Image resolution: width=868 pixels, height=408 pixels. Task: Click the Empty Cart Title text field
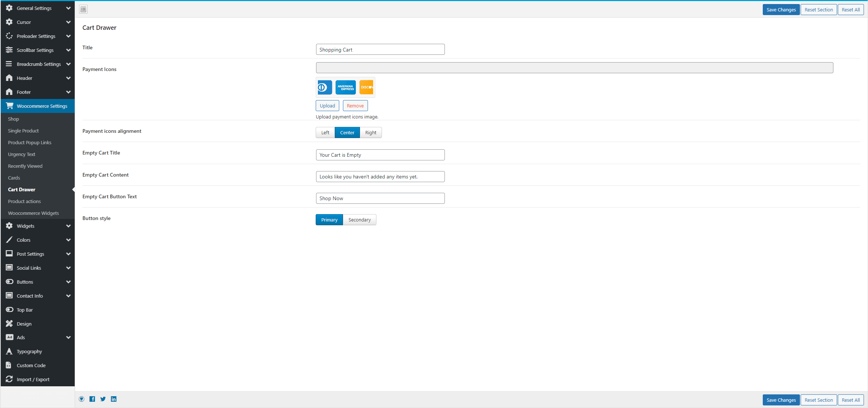coord(380,155)
